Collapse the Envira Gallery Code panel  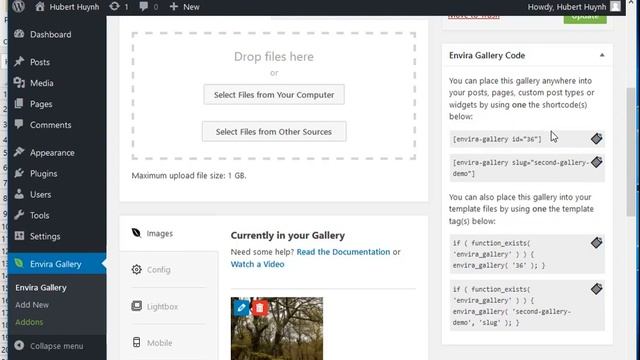(602, 55)
